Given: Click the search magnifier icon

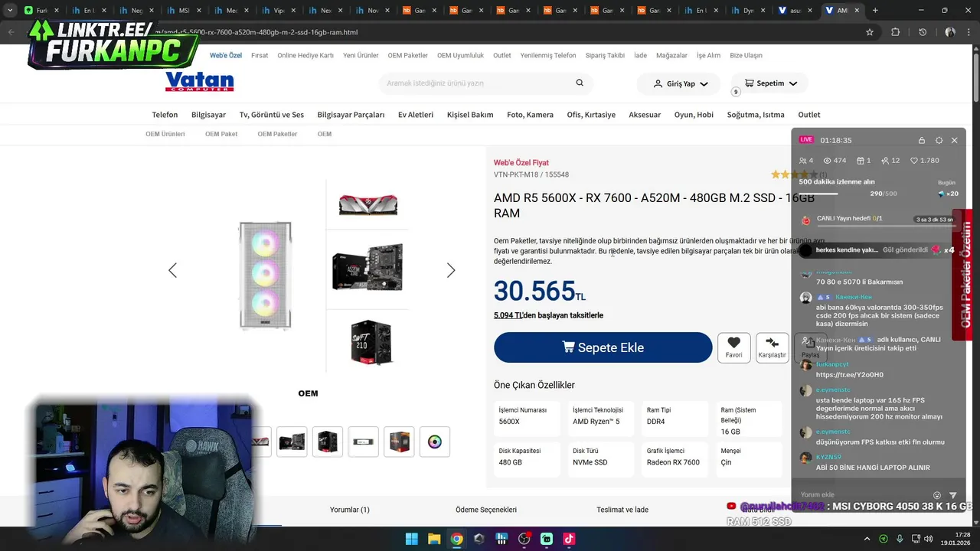Looking at the screenshot, I should click(580, 83).
